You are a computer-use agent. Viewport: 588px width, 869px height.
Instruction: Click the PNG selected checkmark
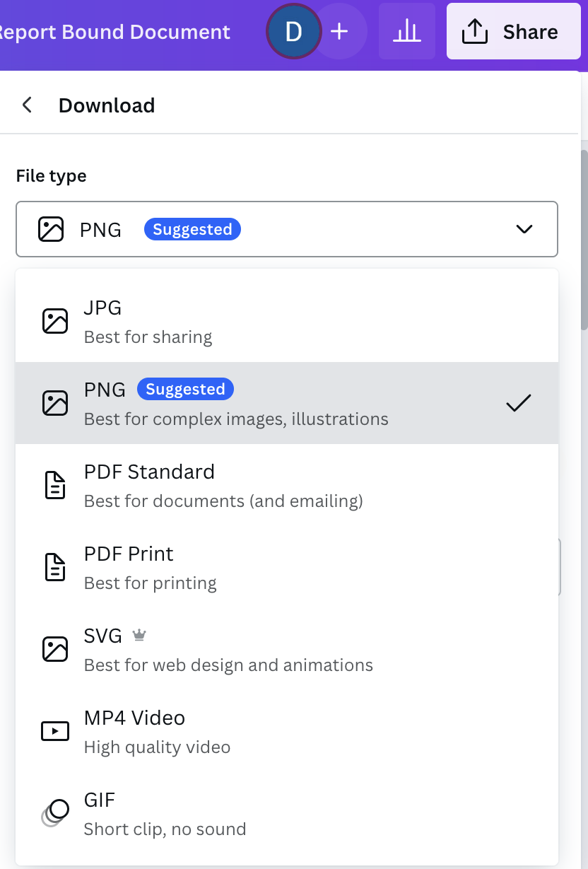tap(518, 403)
